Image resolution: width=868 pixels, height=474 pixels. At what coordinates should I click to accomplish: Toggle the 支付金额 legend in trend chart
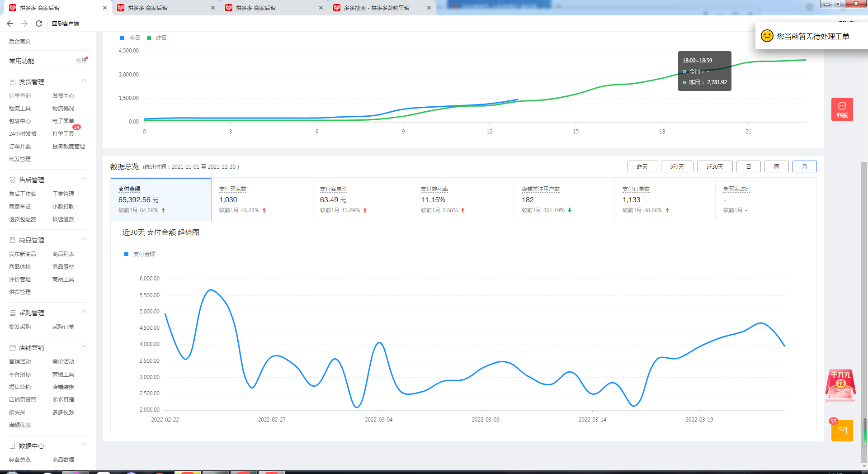click(x=140, y=254)
